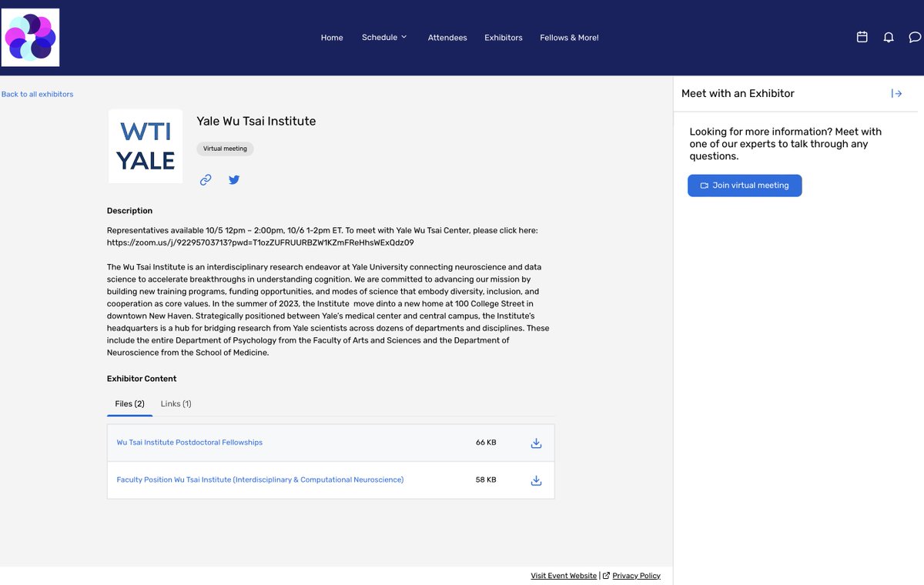Click the 58 KB file size

click(x=486, y=480)
